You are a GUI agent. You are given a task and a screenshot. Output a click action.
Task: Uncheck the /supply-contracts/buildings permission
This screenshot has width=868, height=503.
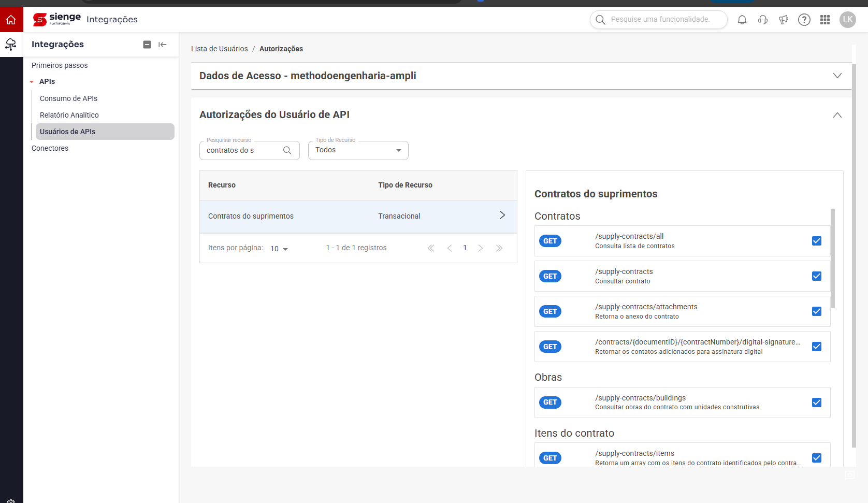pos(817,403)
